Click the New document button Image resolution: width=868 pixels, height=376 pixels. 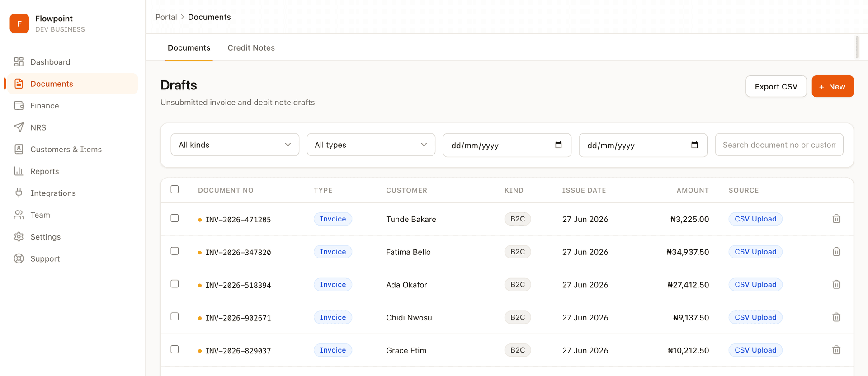(x=833, y=86)
